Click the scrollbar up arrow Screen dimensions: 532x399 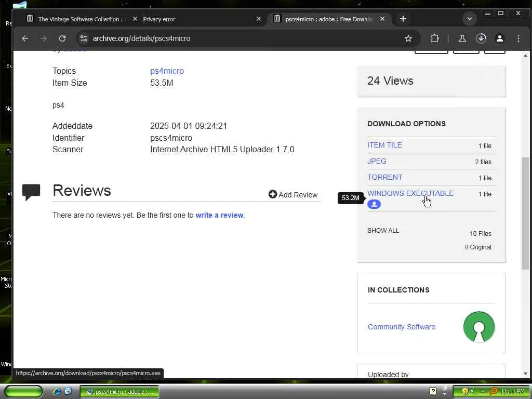click(525, 56)
